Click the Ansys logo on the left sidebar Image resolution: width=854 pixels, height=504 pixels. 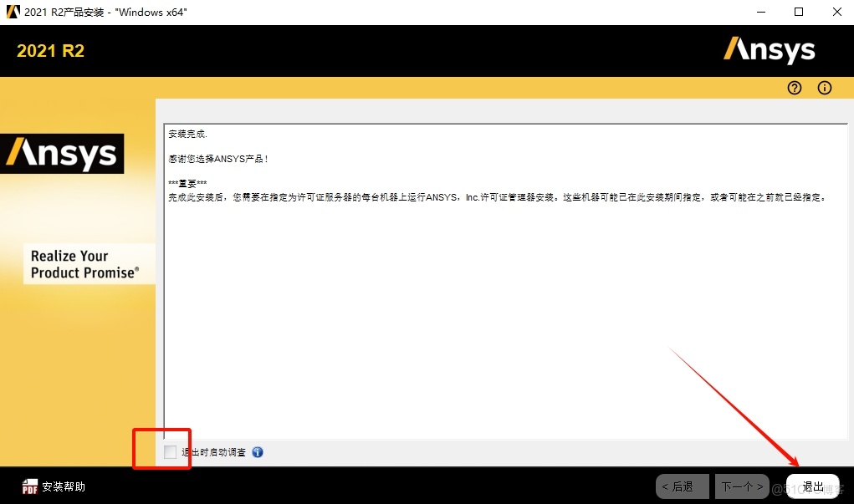click(x=63, y=153)
